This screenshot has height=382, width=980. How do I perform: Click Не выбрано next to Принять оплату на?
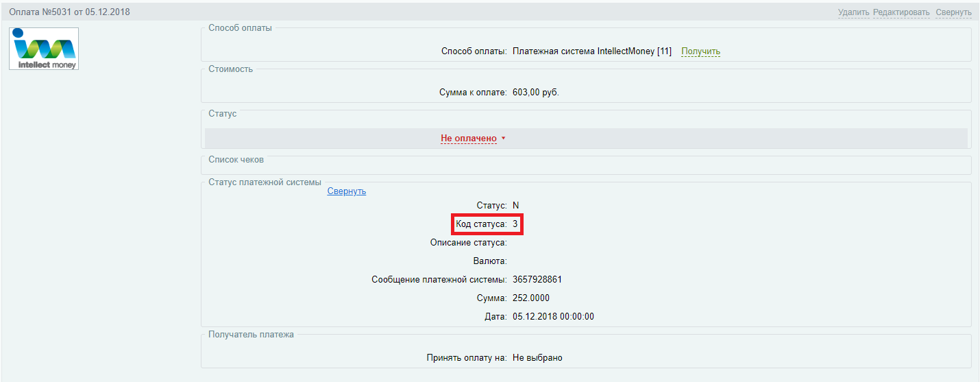click(x=537, y=358)
